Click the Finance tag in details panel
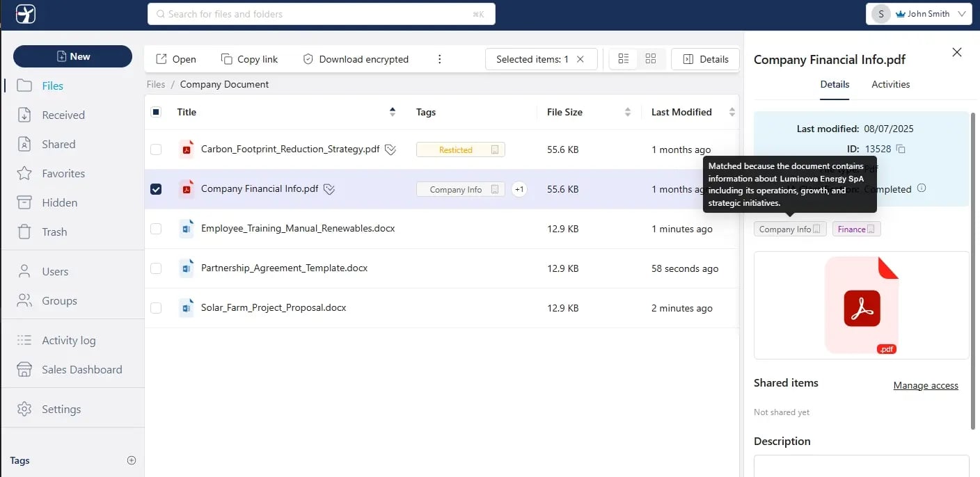980x477 pixels. (x=857, y=229)
